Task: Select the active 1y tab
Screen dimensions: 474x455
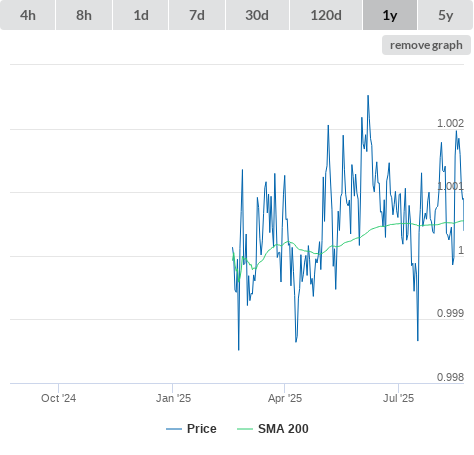Action: pos(390,15)
